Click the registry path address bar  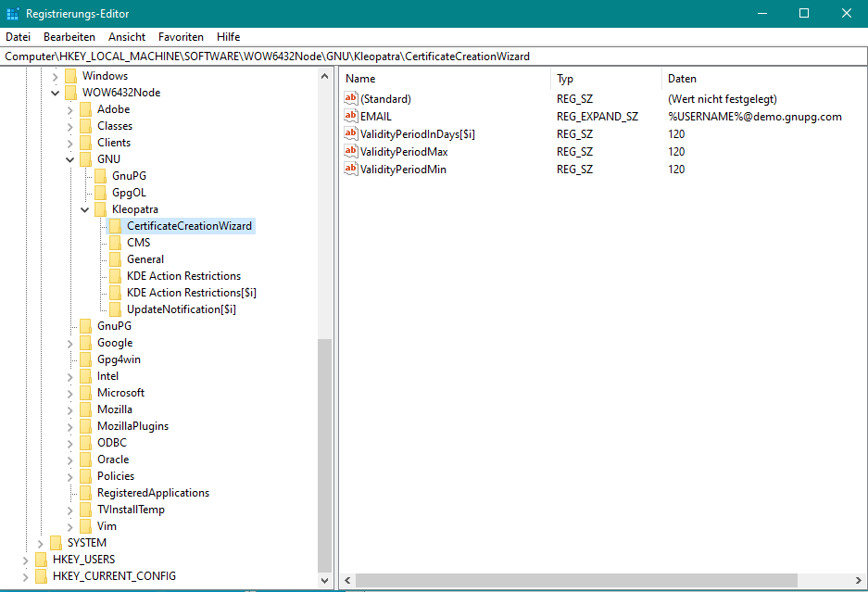coord(434,57)
